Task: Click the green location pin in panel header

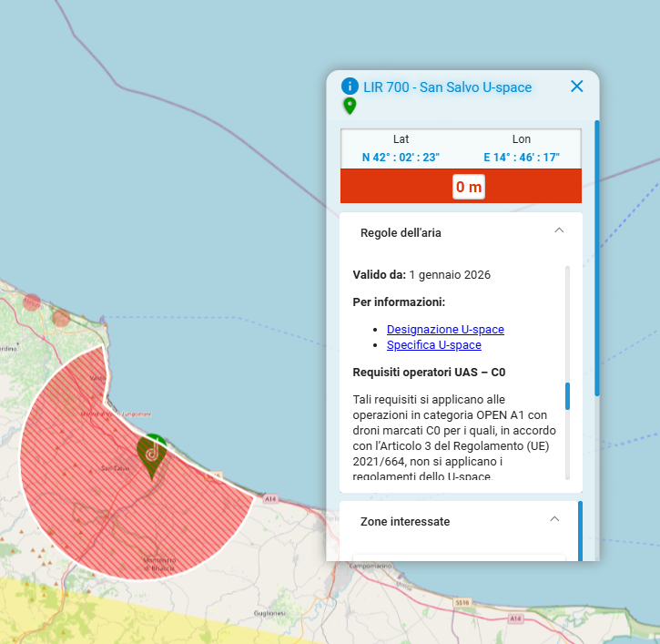Action: [x=350, y=106]
